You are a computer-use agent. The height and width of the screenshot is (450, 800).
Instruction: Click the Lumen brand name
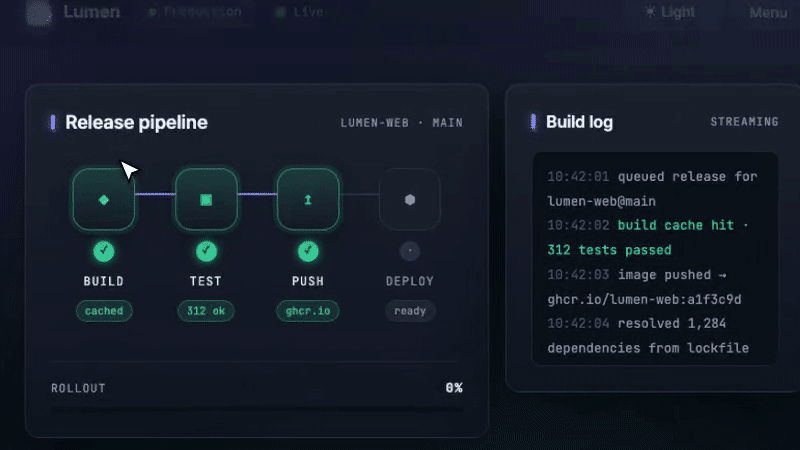pos(92,12)
